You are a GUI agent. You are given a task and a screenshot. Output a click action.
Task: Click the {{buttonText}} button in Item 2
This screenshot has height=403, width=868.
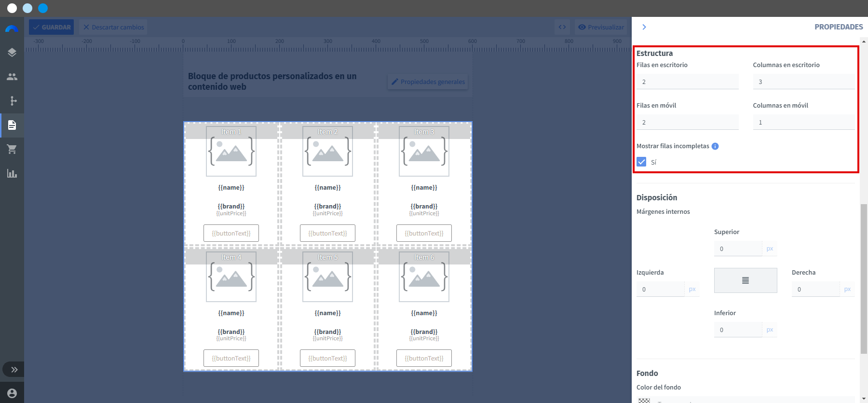[x=327, y=233]
